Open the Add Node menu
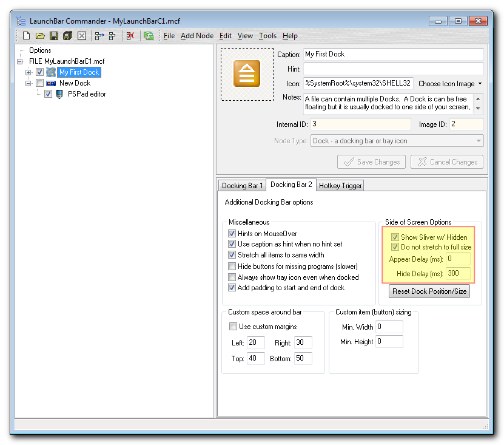504x445 pixels. (197, 36)
